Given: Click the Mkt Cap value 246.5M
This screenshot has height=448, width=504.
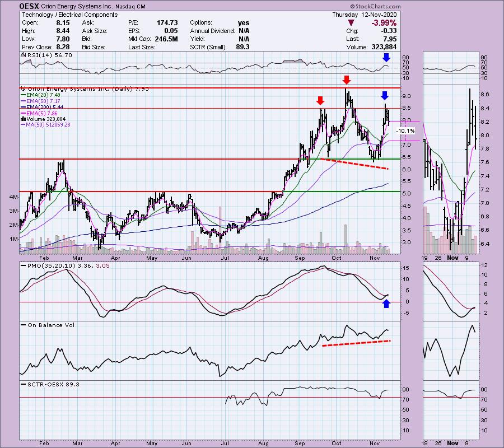Looking at the screenshot, I should [166, 39].
